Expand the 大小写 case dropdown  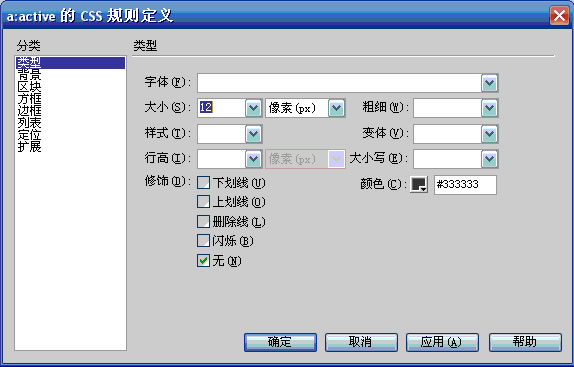(489, 159)
